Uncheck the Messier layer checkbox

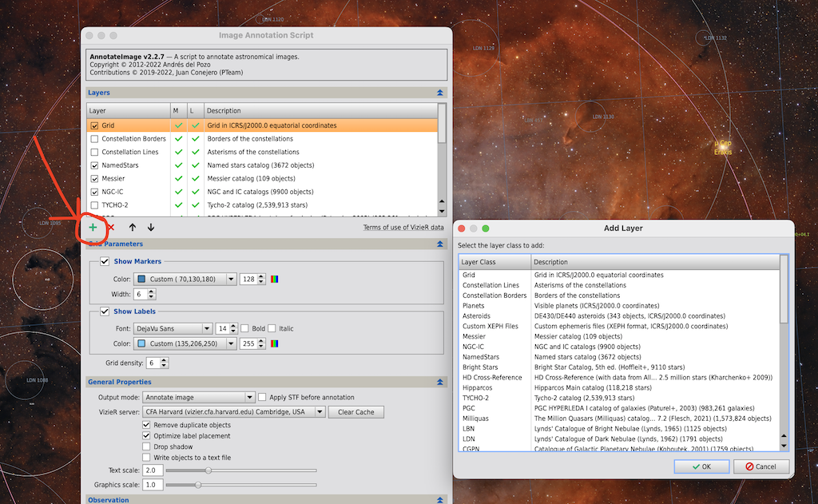(x=94, y=178)
